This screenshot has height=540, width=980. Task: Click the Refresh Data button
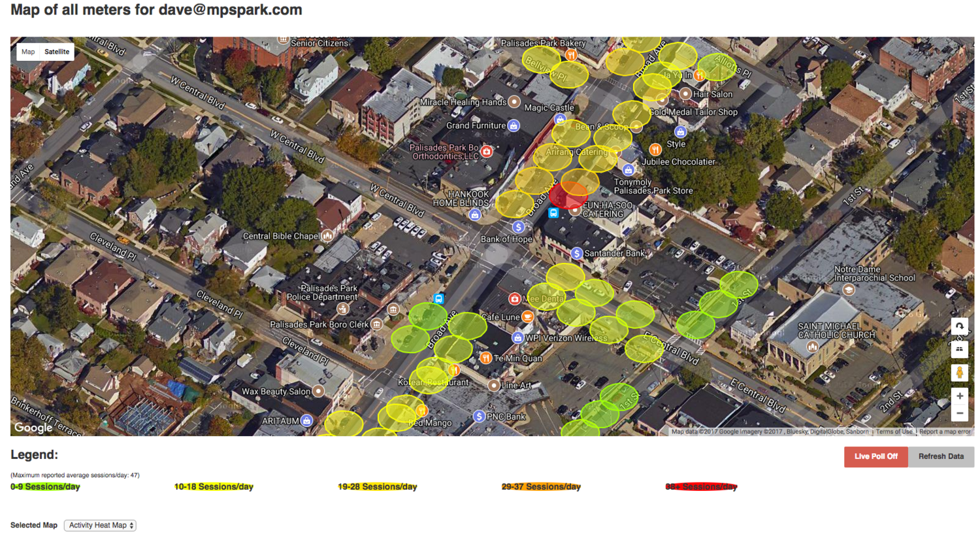click(x=941, y=456)
